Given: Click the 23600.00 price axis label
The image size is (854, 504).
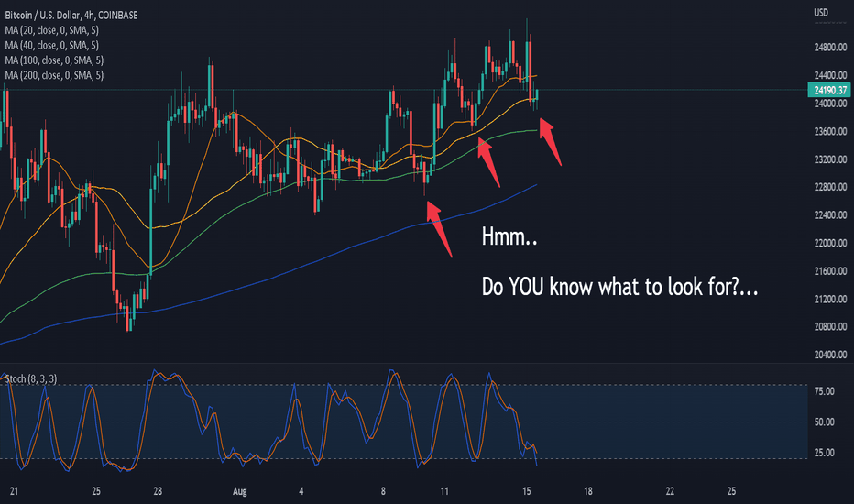Looking at the screenshot, I should (x=830, y=131).
